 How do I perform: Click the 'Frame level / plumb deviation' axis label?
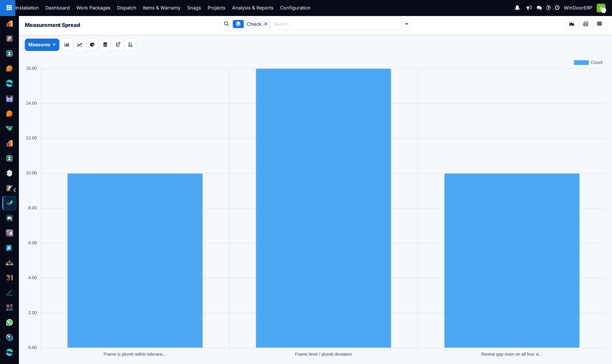point(323,354)
